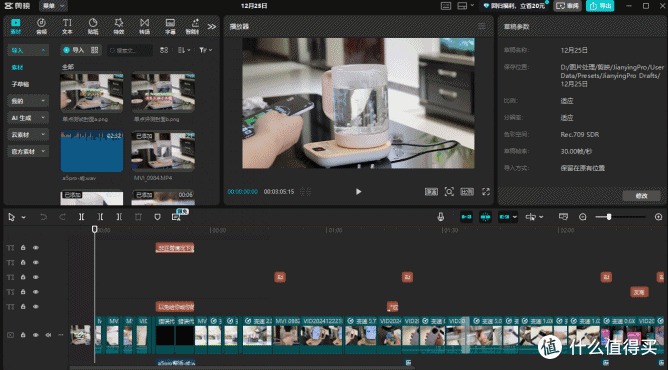Click the redo icon
The height and width of the screenshot is (370, 668).
pos(62,217)
